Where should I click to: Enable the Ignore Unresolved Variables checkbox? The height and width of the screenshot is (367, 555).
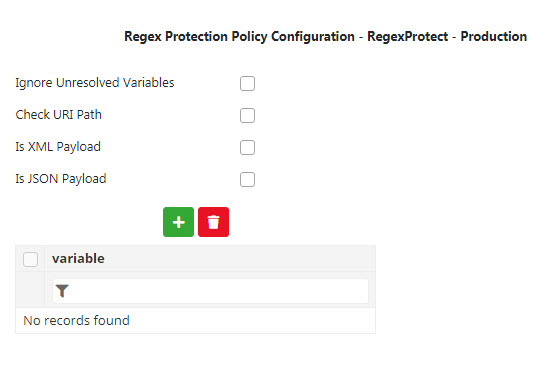[x=247, y=84]
